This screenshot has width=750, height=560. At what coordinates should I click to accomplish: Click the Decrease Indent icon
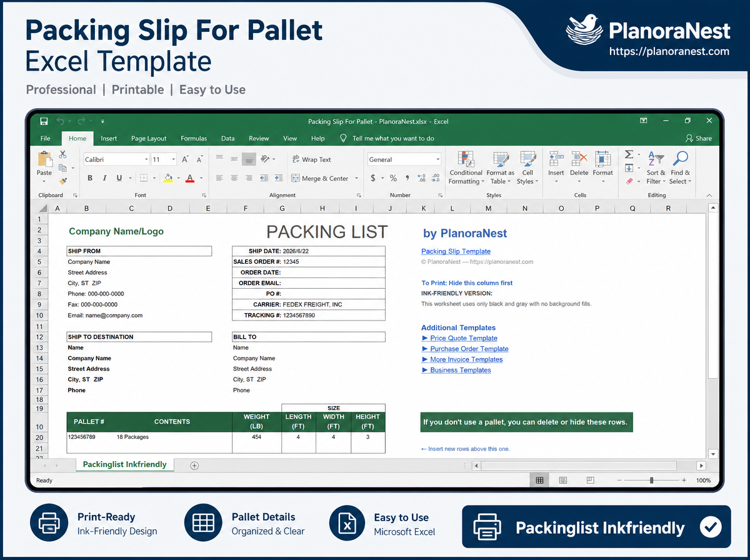264,178
